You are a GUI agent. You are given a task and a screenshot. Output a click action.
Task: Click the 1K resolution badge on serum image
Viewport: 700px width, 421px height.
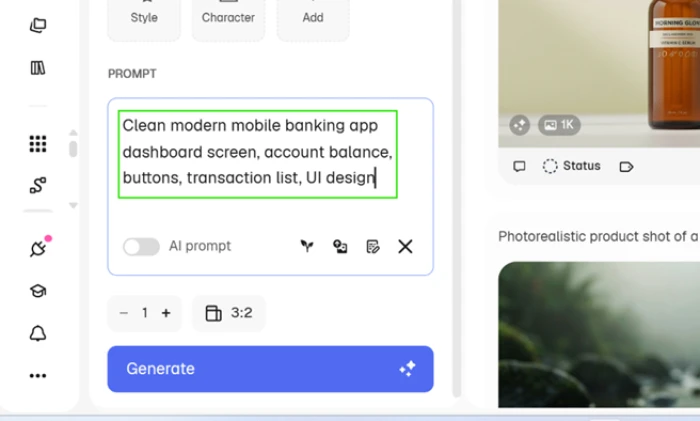[x=559, y=125]
